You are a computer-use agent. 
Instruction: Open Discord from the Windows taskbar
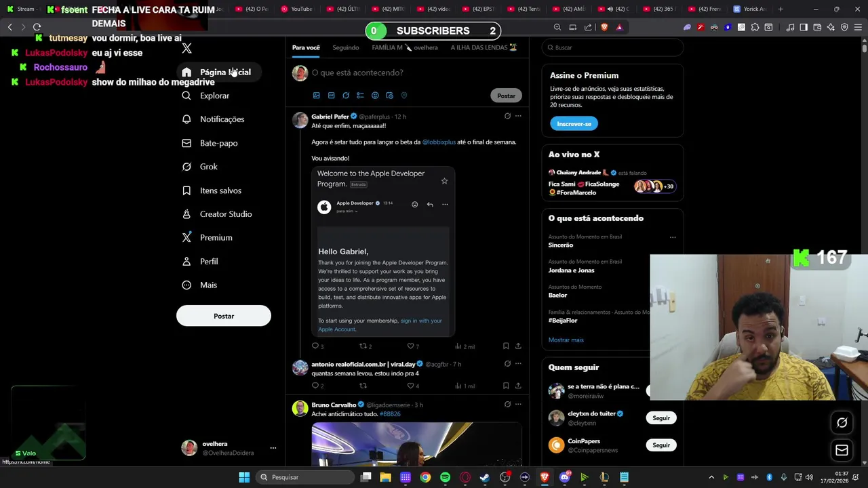[564, 477]
